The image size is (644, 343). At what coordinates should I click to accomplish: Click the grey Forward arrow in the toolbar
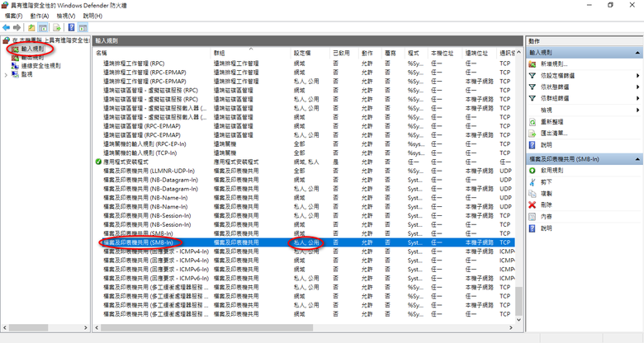(17, 27)
